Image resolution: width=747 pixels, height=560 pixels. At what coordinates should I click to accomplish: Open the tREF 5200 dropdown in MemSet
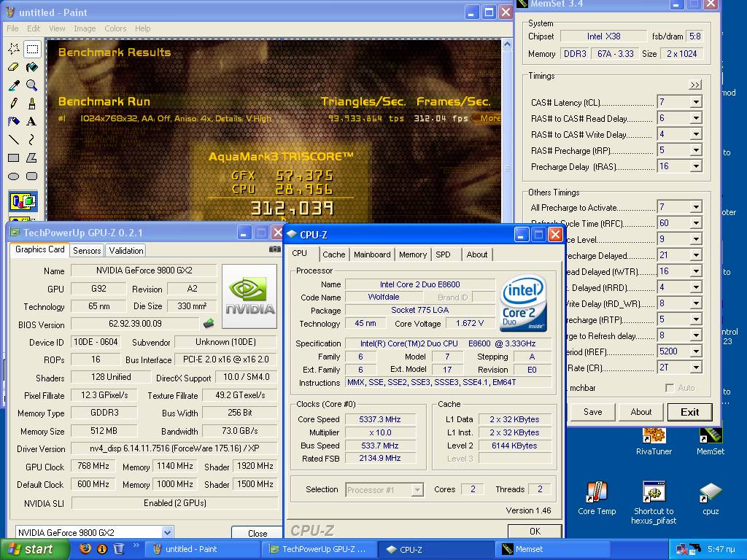[696, 352]
